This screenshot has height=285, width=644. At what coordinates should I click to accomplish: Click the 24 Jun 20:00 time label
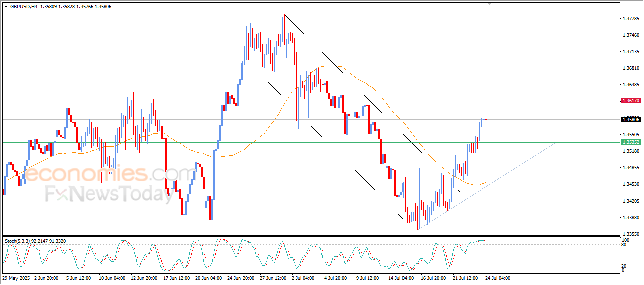tap(242, 278)
